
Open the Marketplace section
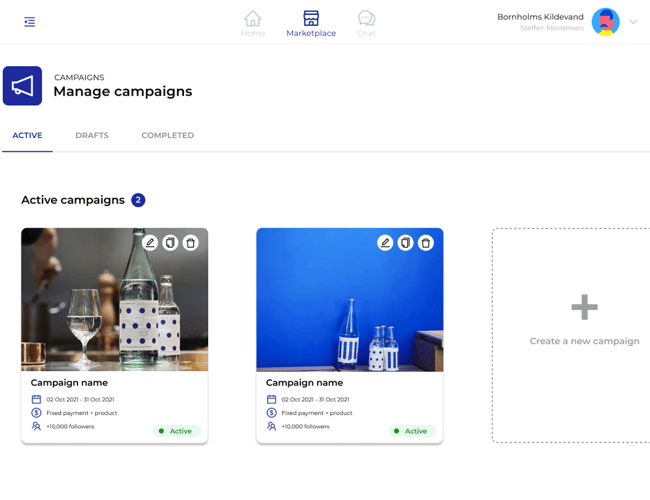[x=311, y=24]
